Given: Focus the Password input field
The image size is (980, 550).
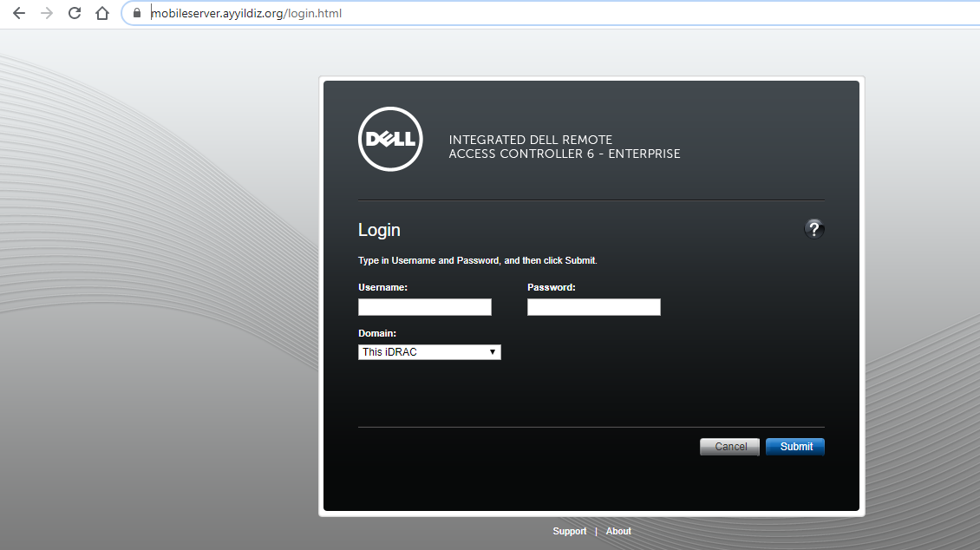Looking at the screenshot, I should point(594,307).
